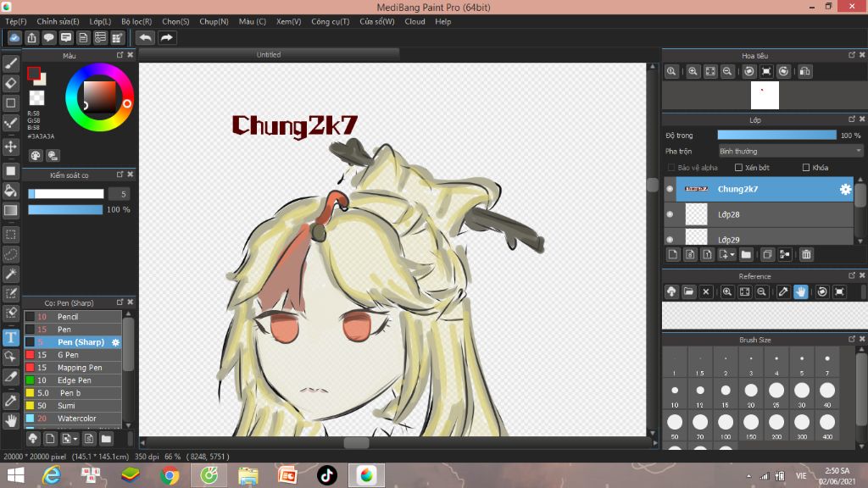
Task: Hide the Lớp28 layer
Action: click(670, 214)
